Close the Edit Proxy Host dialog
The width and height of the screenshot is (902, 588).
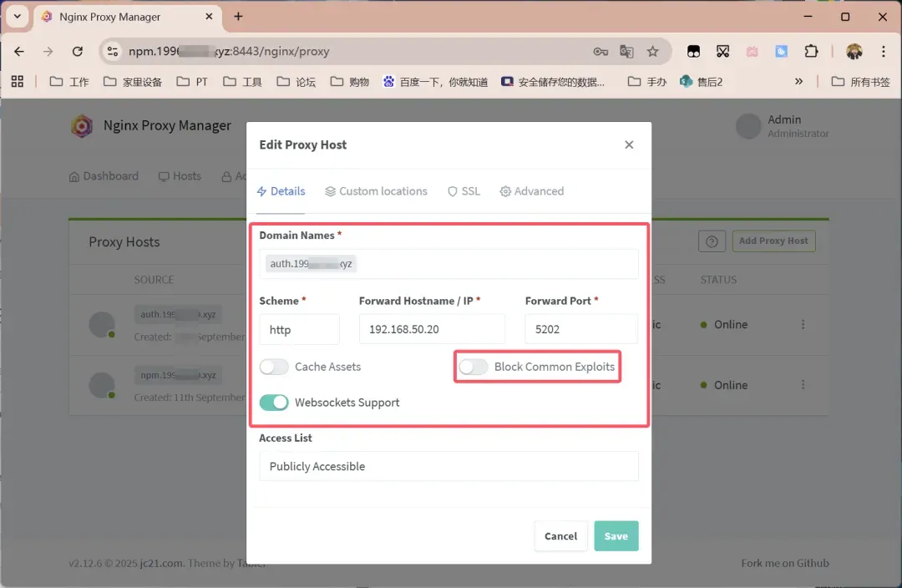[x=629, y=144]
